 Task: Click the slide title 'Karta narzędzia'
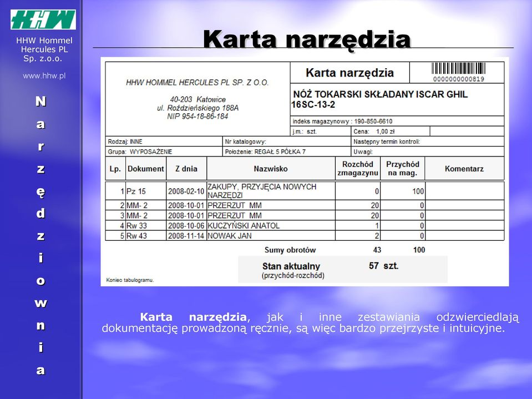pos(307,39)
